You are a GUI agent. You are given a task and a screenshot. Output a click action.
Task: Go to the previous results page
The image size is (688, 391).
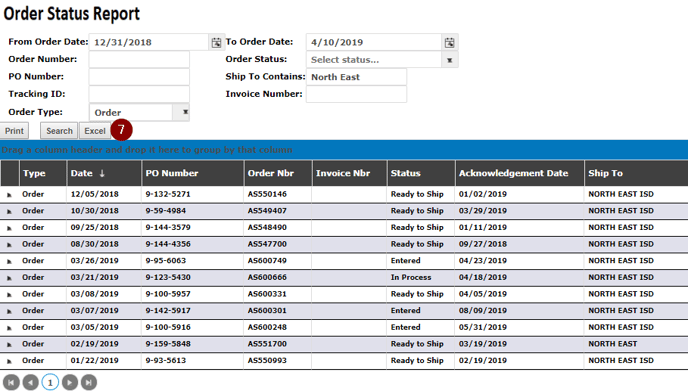(30, 382)
